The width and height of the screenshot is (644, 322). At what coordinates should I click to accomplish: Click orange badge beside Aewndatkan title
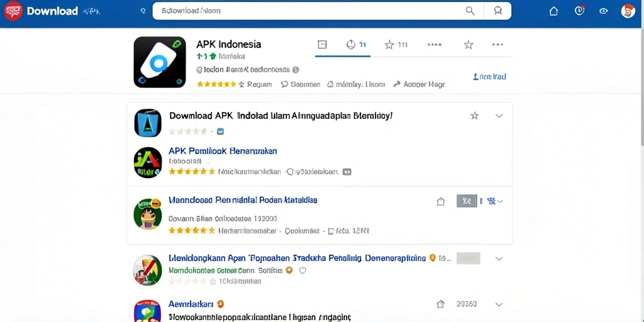pyautogui.click(x=220, y=304)
